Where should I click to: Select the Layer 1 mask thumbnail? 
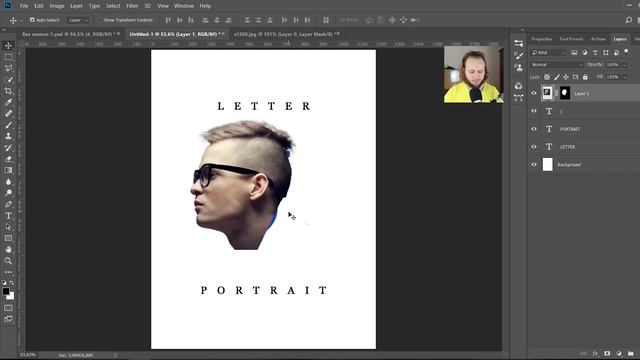tap(564, 93)
